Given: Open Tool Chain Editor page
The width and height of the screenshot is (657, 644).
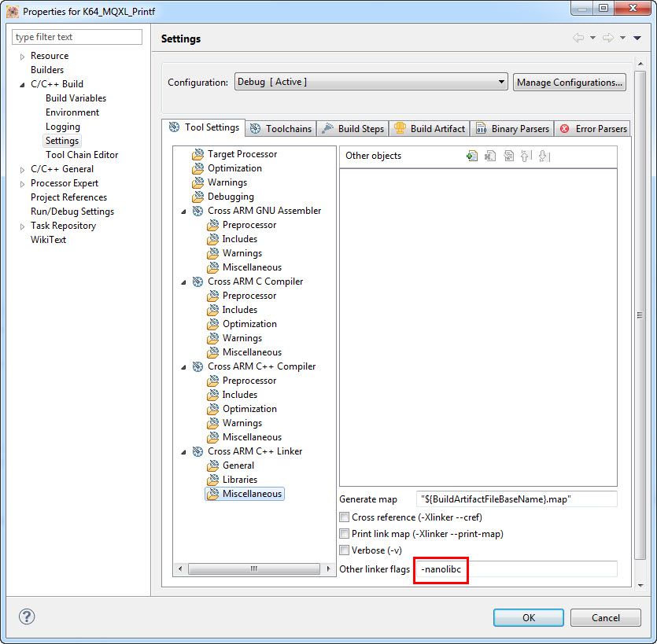Looking at the screenshot, I should tap(82, 154).
